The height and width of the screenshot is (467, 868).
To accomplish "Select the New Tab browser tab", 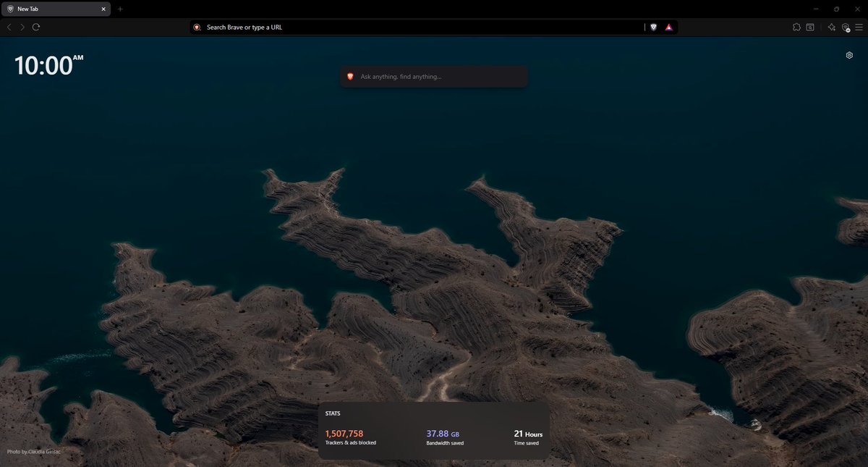I will (56, 9).
